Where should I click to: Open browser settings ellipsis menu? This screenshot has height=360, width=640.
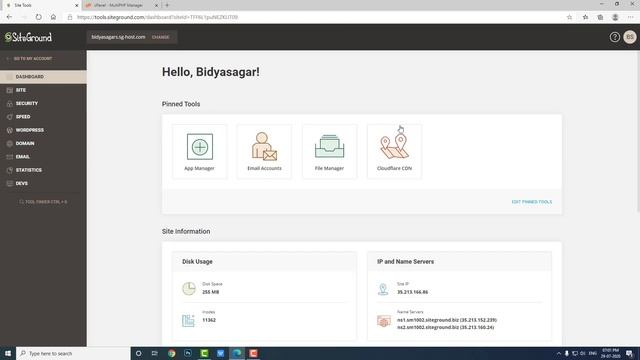tap(631, 17)
